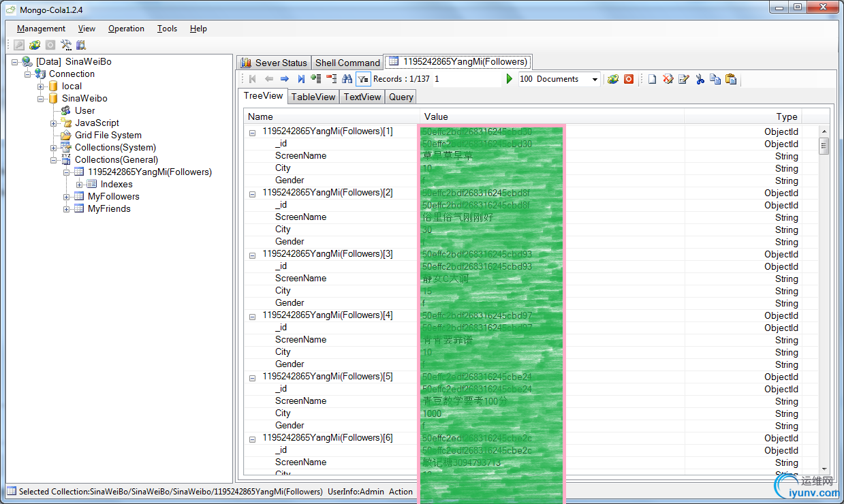Screen dimensions: 844x504
Task: Click the Sever Status tab chart icon
Action: [x=246, y=63]
